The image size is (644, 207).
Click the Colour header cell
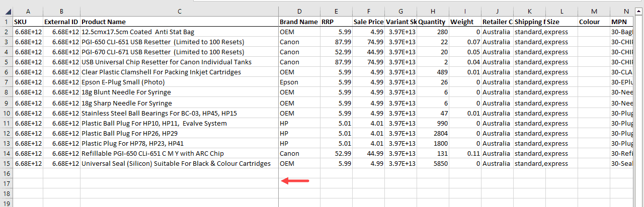tap(593, 22)
